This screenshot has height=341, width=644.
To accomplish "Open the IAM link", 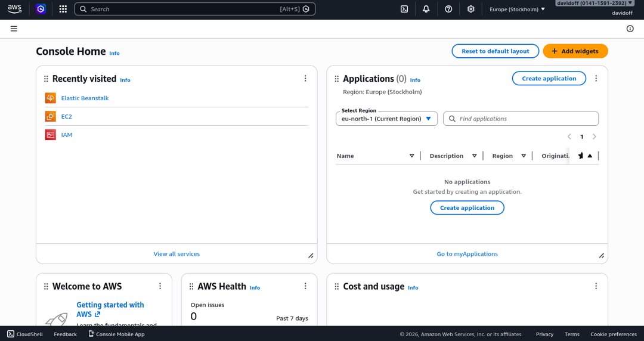I will point(67,135).
